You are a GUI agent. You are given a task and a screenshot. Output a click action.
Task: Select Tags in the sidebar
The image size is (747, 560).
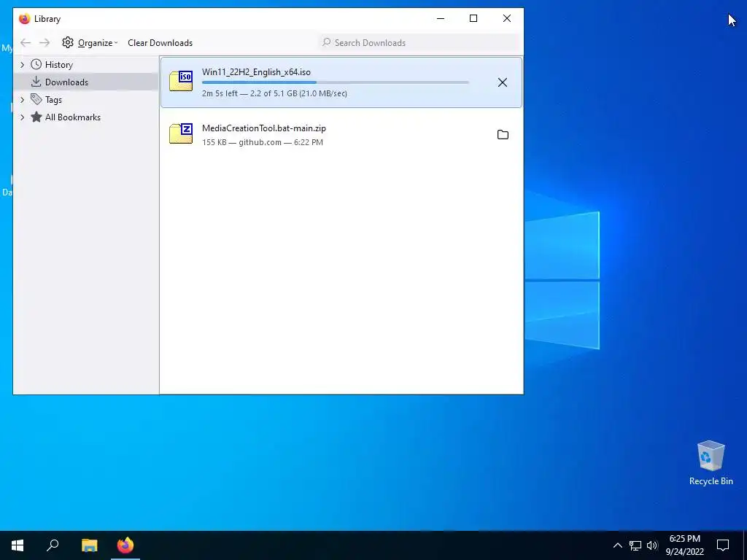[x=53, y=100]
